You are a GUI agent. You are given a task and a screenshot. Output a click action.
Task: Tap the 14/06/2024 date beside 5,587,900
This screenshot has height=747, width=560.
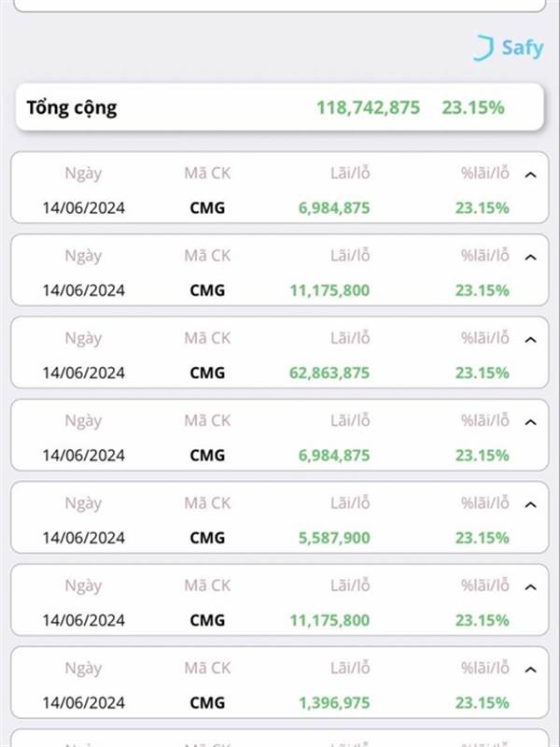point(83,538)
